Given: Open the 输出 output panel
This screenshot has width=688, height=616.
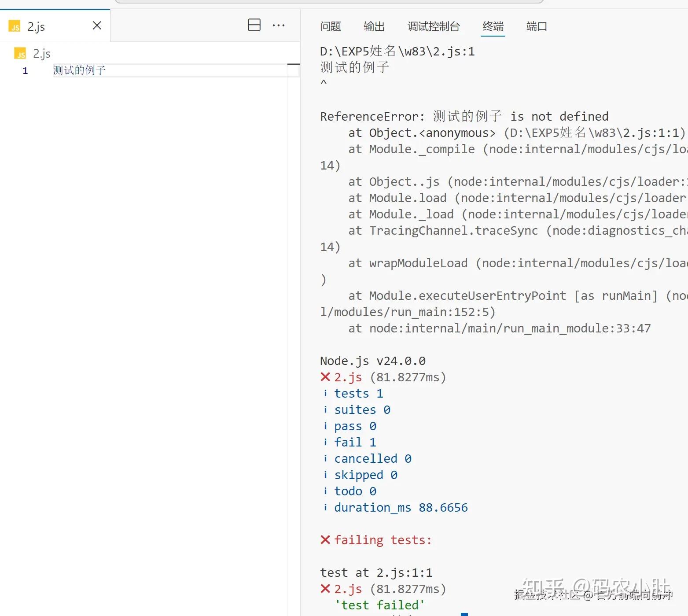Looking at the screenshot, I should (x=374, y=26).
